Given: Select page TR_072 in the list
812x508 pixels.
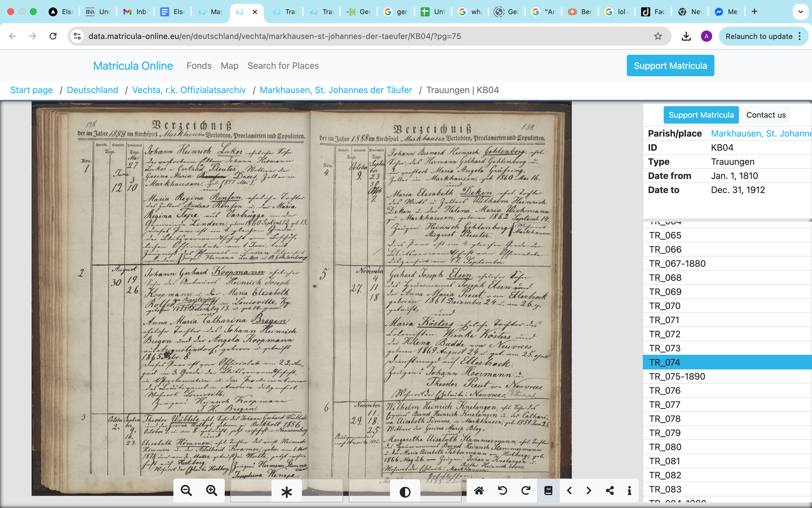Looking at the screenshot, I should [727, 334].
